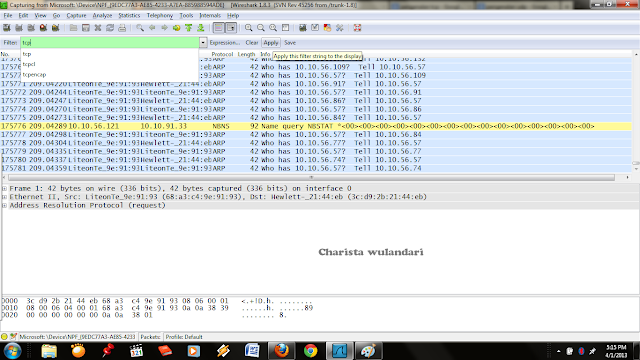The image size is (640, 360).
Task: Open the View menu
Action: (40, 16)
